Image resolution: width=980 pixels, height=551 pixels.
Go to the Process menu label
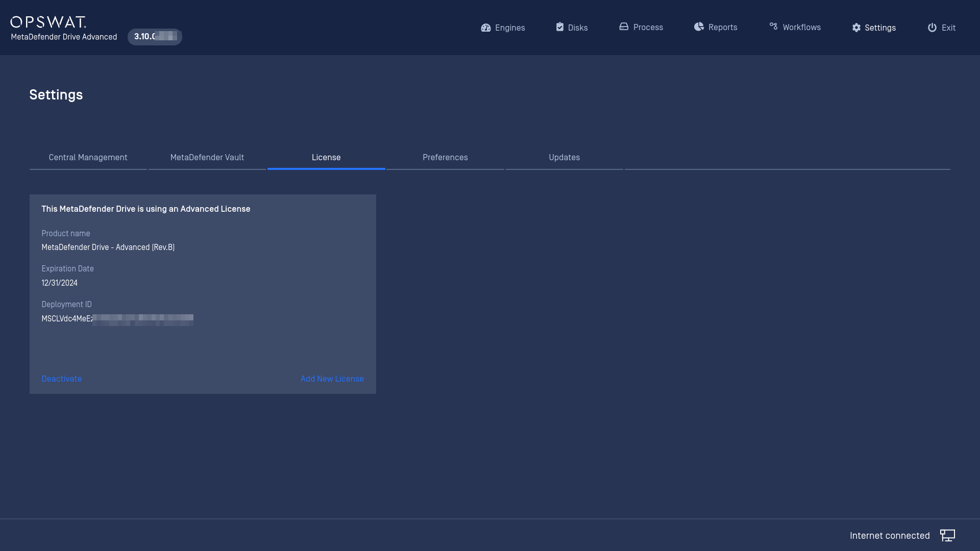tap(648, 27)
